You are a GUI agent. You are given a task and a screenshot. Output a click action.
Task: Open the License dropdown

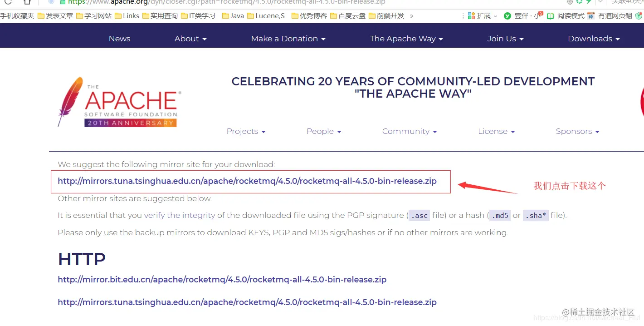point(497,131)
